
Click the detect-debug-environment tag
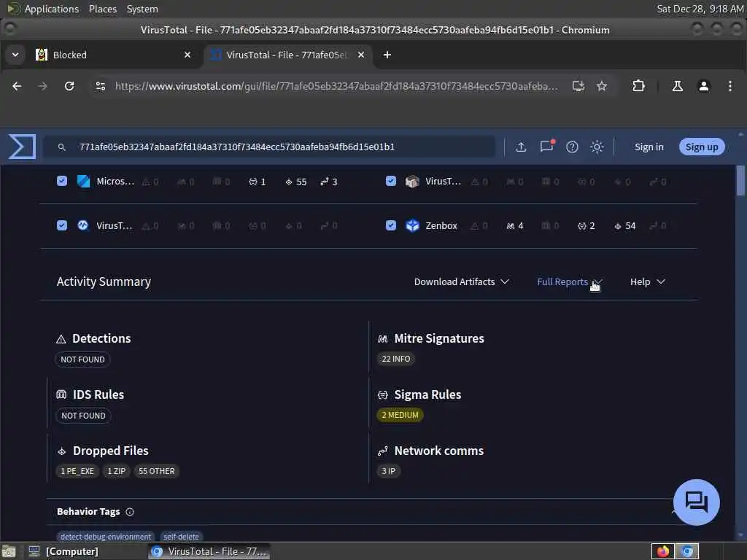point(105,537)
